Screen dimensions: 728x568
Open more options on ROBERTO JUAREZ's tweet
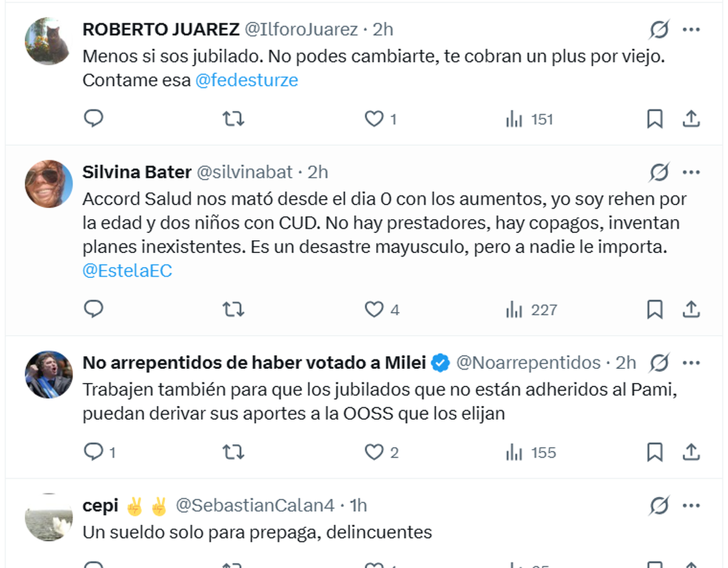click(692, 29)
